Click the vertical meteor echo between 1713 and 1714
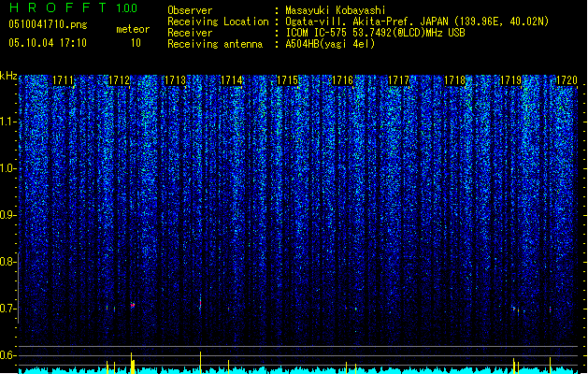588x374 pixels. point(200,303)
